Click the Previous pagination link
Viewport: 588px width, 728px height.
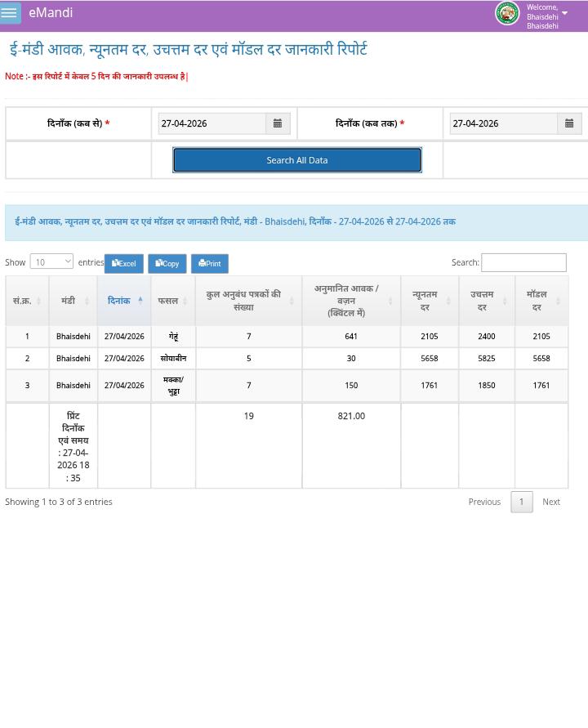click(x=483, y=502)
